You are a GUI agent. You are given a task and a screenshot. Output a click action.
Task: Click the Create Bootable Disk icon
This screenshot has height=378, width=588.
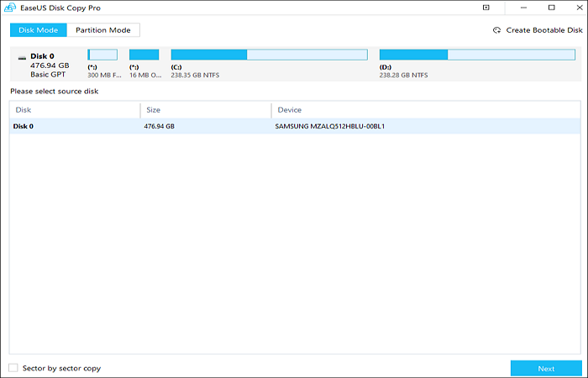pyautogui.click(x=497, y=30)
